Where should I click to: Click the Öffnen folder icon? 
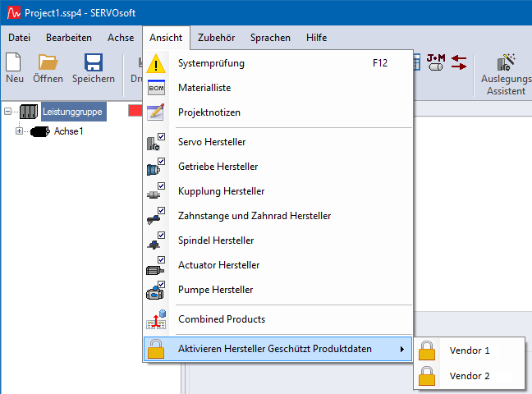pyautogui.click(x=48, y=63)
